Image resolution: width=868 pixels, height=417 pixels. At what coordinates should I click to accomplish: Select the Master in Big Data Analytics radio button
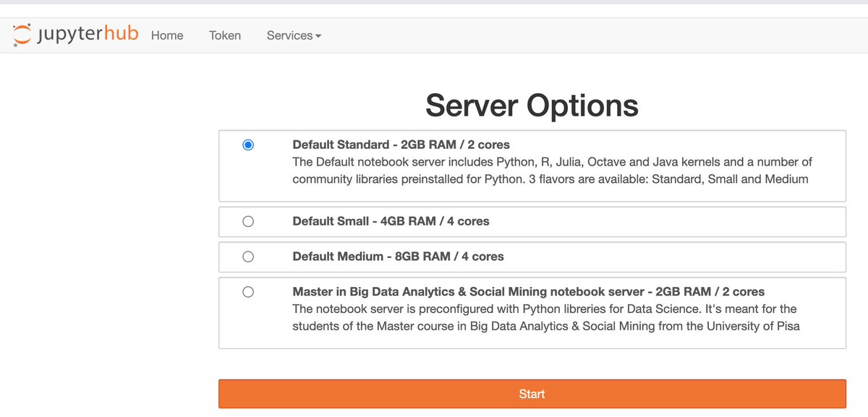(248, 292)
